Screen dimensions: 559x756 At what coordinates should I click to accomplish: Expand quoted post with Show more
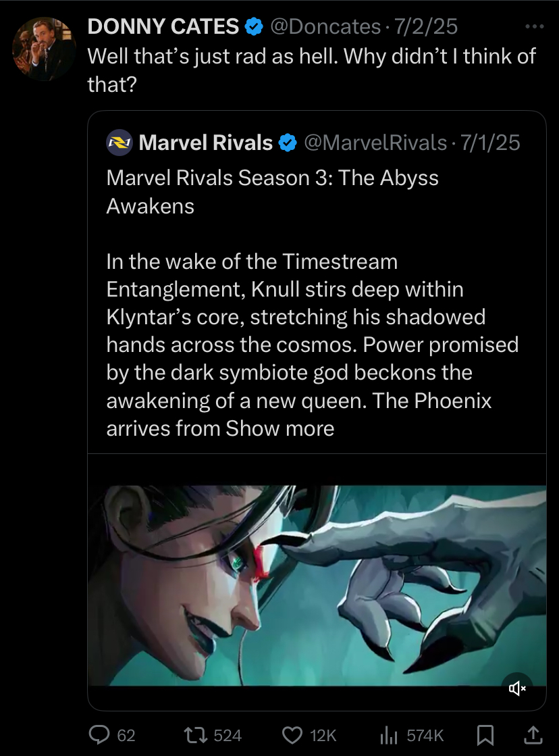(x=280, y=428)
